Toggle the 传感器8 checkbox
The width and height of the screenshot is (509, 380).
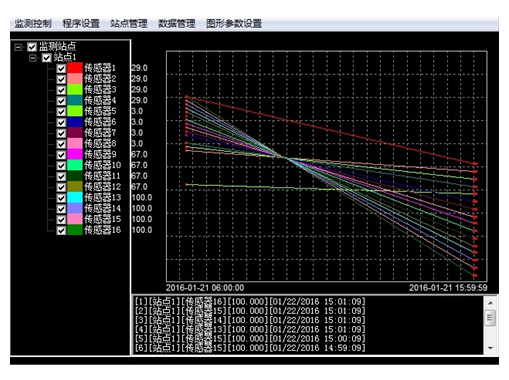(x=61, y=144)
